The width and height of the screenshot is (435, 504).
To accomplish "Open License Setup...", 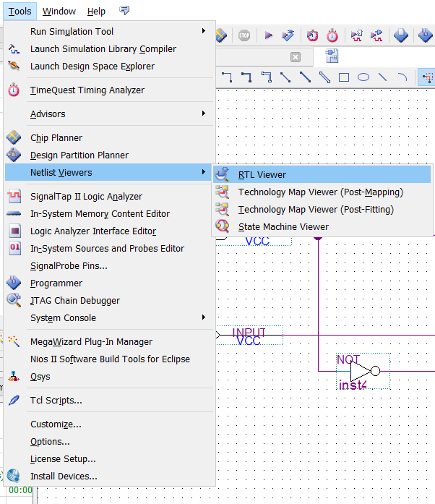I will tap(111, 459).
